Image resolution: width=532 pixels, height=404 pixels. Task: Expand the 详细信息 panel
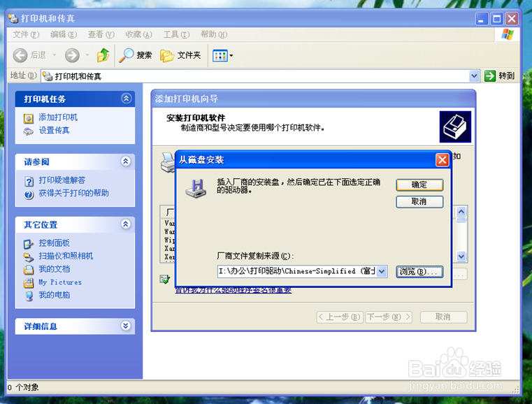(x=126, y=326)
